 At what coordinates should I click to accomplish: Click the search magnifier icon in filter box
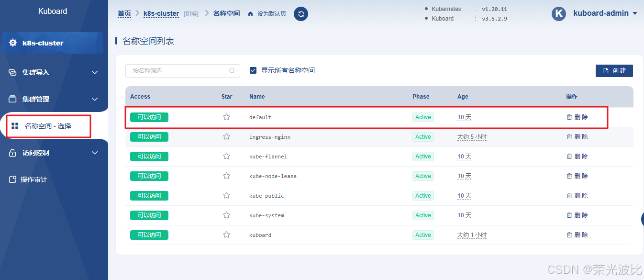[x=232, y=70]
